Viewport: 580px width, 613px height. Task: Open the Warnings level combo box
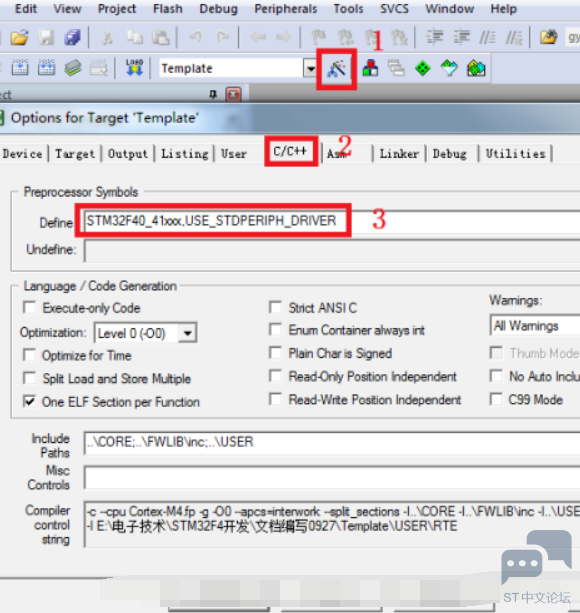click(535, 325)
